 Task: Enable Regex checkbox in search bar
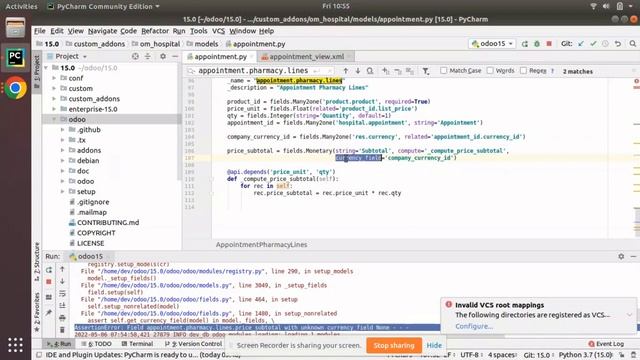[x=523, y=71]
